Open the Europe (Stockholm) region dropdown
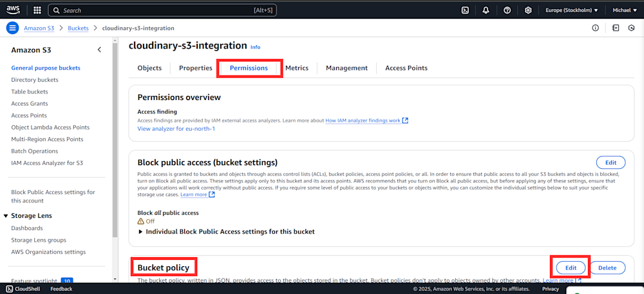The width and height of the screenshot is (644, 294). [571, 10]
